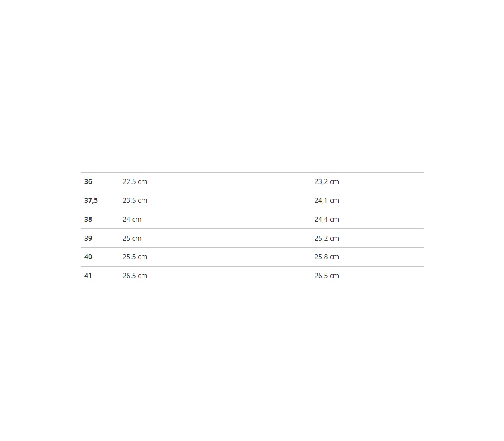504x441 pixels.
Task: Click the divider between sizes 40 and 41
Action: coord(252,266)
